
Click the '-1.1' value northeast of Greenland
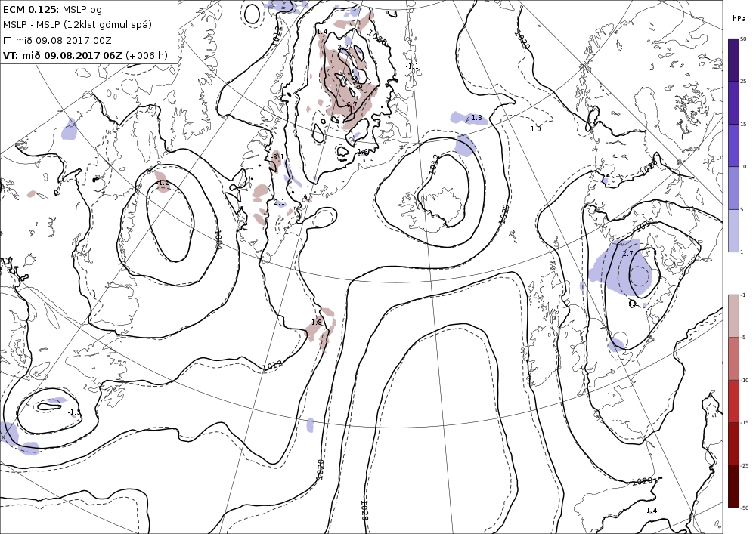412,66
